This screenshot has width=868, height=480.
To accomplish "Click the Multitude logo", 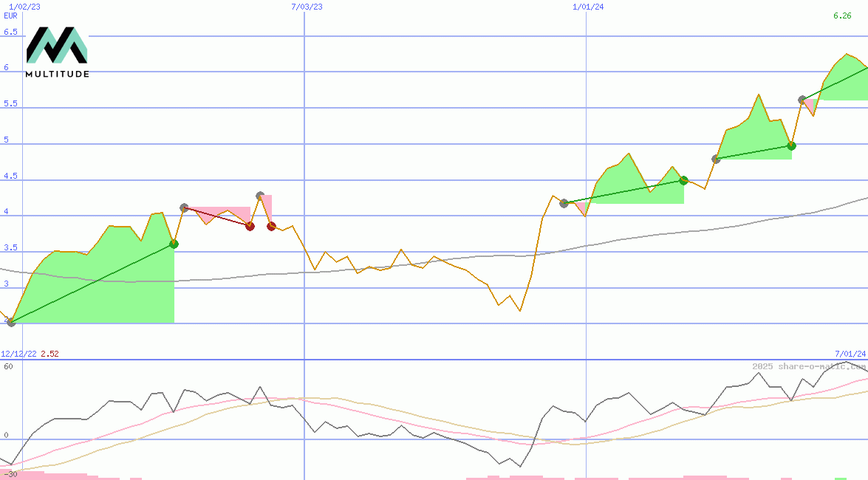I will pyautogui.click(x=57, y=52).
